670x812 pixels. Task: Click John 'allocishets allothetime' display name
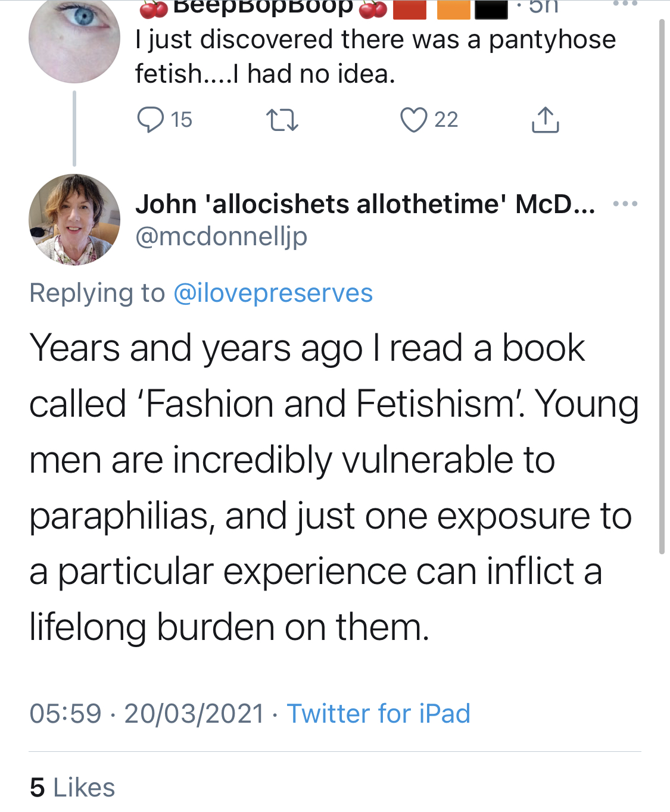click(x=364, y=204)
